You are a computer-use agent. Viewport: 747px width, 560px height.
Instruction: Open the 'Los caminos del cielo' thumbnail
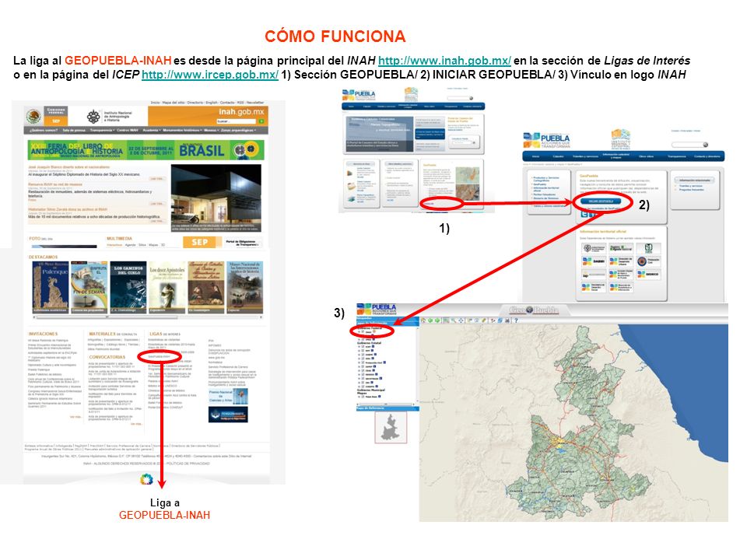128,287
